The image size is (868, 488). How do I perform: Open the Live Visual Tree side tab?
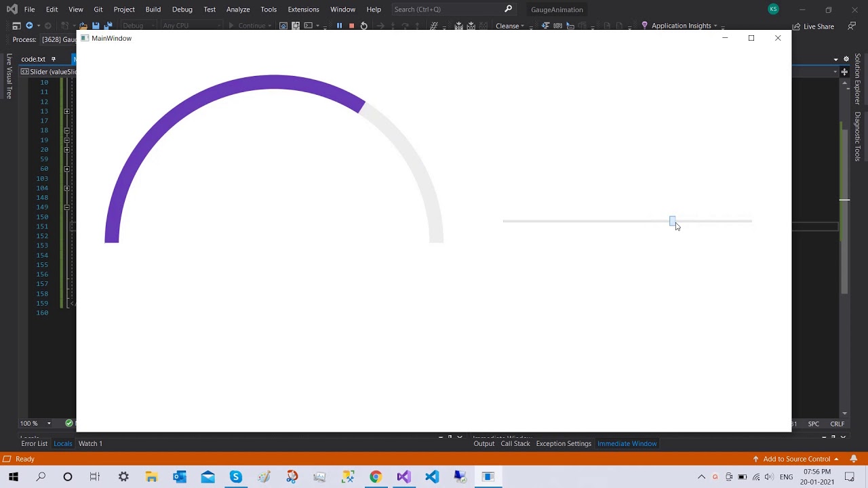coord(9,77)
